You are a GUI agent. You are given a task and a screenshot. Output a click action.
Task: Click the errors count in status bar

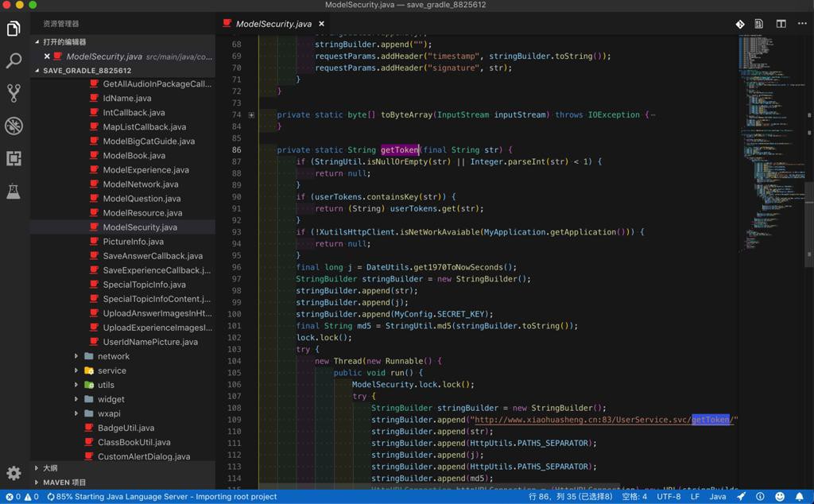pyautogui.click(x=13, y=497)
